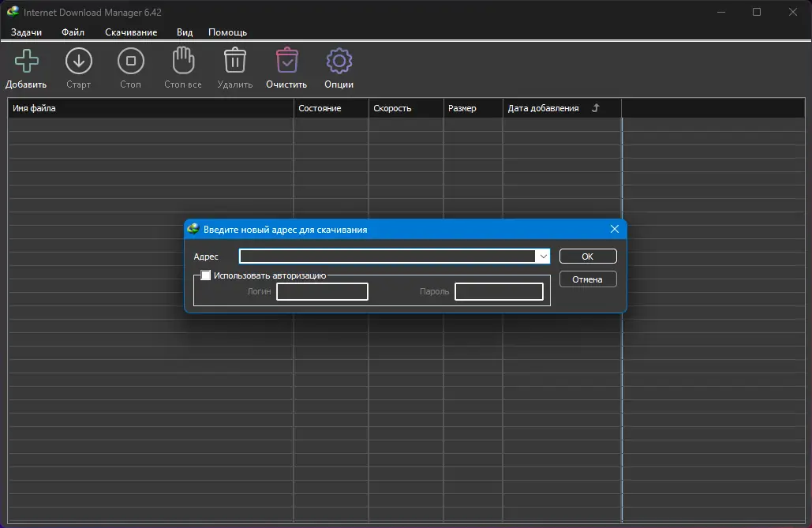Sort by the Состояние column header
The height and width of the screenshot is (528, 812).
(331, 108)
